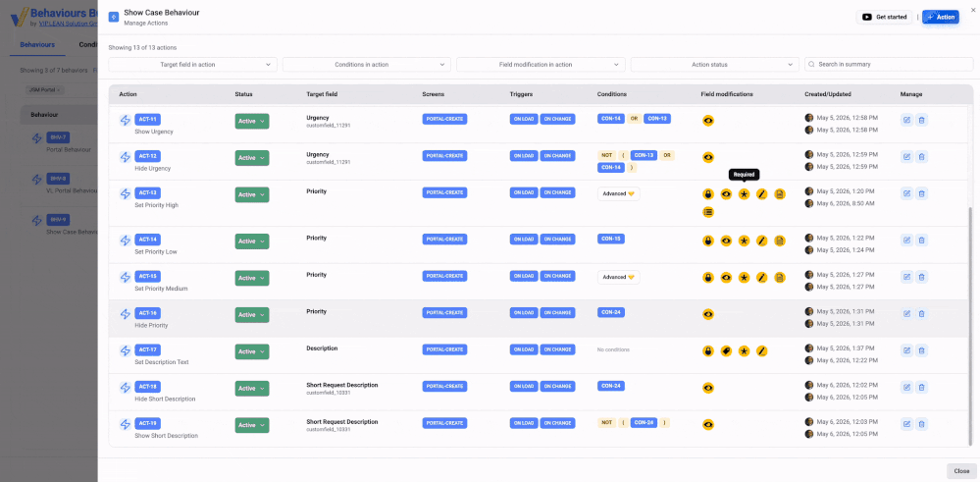Screen dimensions: 980x482
Task: Click the Required asterisk icon in ACT-13 row
Action: point(744,194)
